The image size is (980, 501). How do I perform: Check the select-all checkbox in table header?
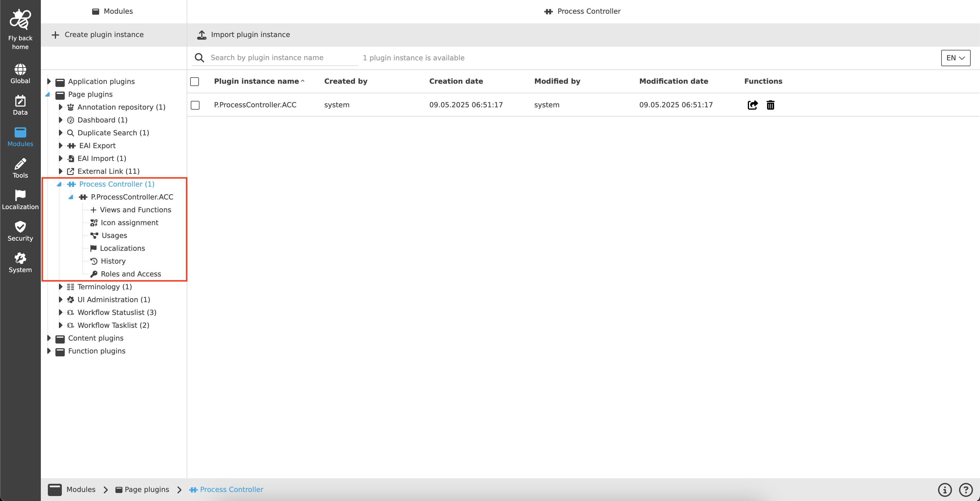point(195,81)
